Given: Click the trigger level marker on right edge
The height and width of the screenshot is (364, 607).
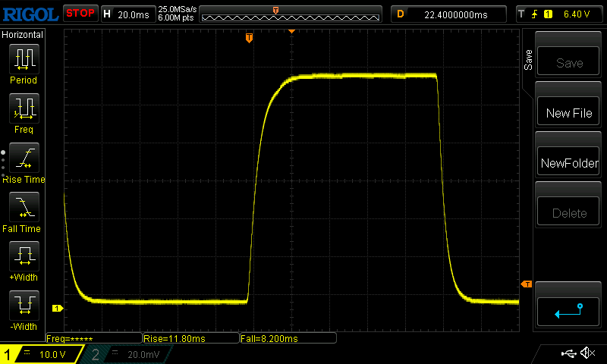Looking at the screenshot, I should click(x=527, y=284).
